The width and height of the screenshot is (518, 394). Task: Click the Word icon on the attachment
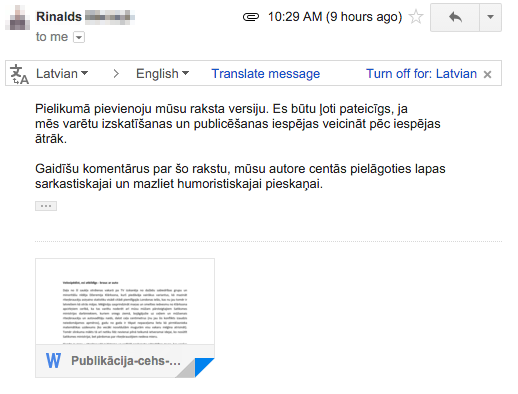[x=53, y=361]
